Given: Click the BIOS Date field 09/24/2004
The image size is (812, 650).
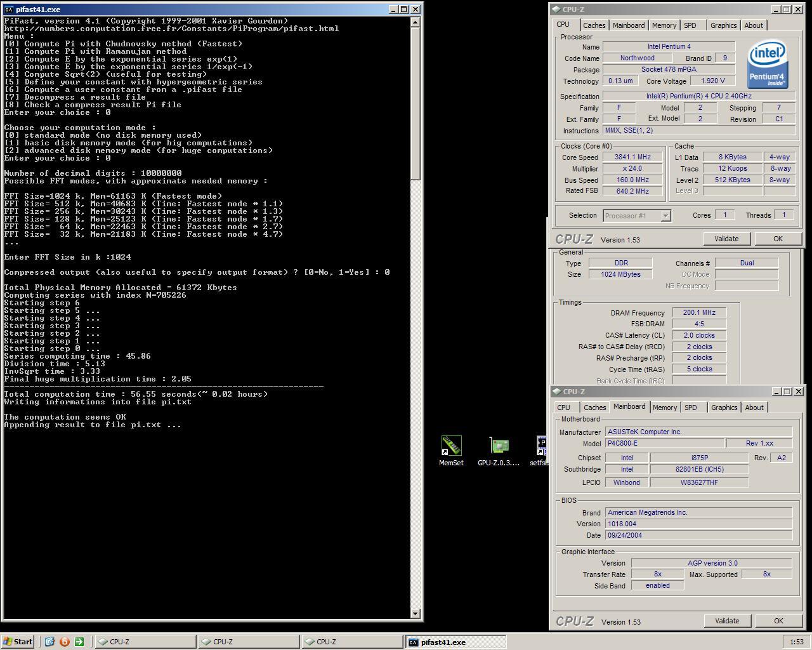Looking at the screenshot, I should [x=698, y=536].
